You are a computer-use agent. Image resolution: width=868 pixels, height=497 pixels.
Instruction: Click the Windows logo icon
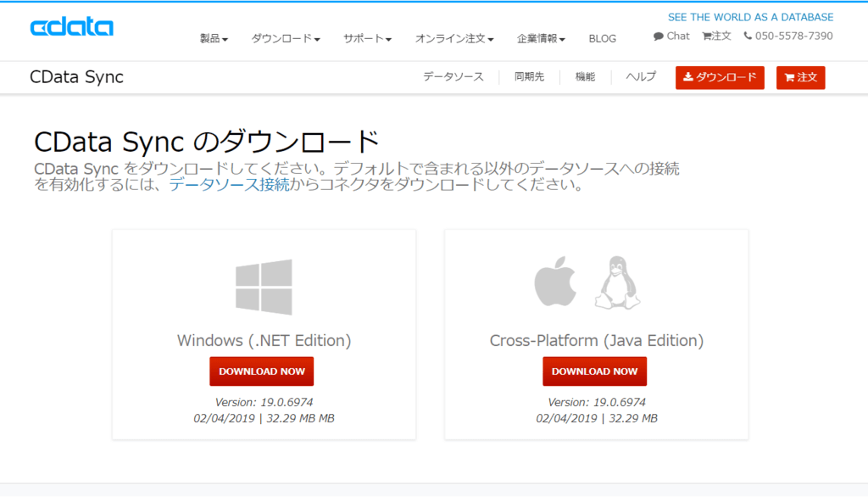(264, 287)
